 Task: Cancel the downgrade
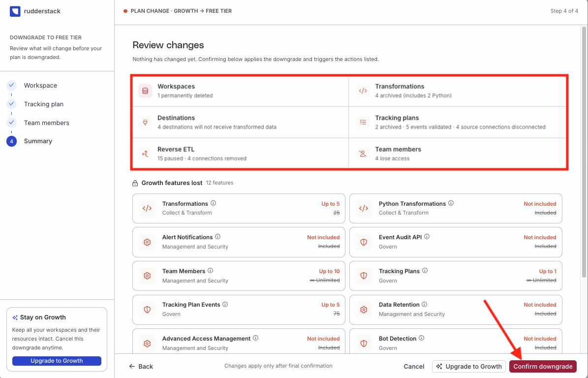point(414,366)
